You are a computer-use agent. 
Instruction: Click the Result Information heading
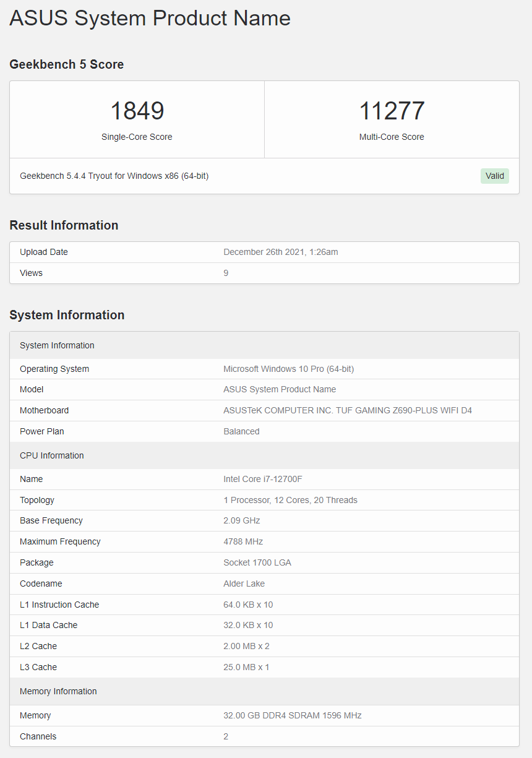pos(64,225)
